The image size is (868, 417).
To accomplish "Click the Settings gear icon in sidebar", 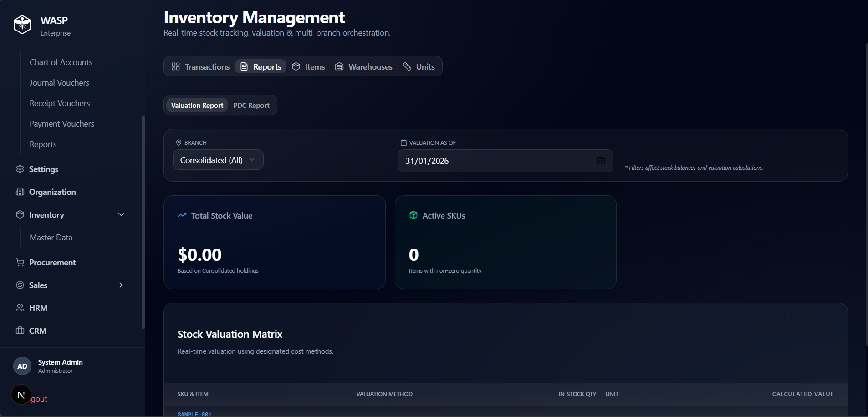I will (x=20, y=169).
